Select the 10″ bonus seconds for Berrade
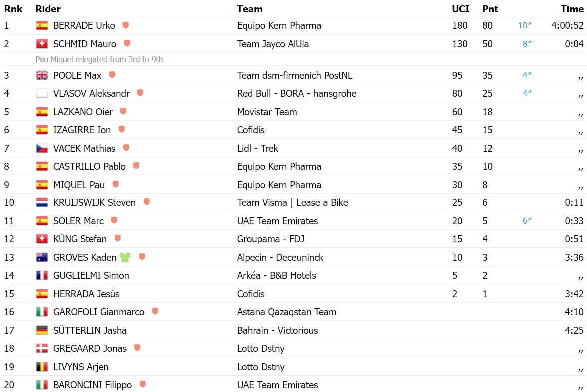Image resolution: width=587 pixels, height=392 pixels. 525,26
